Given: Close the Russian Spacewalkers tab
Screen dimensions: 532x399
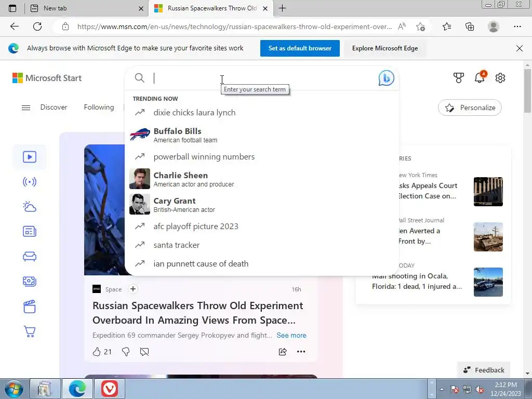Looking at the screenshot, I should click(265, 8).
